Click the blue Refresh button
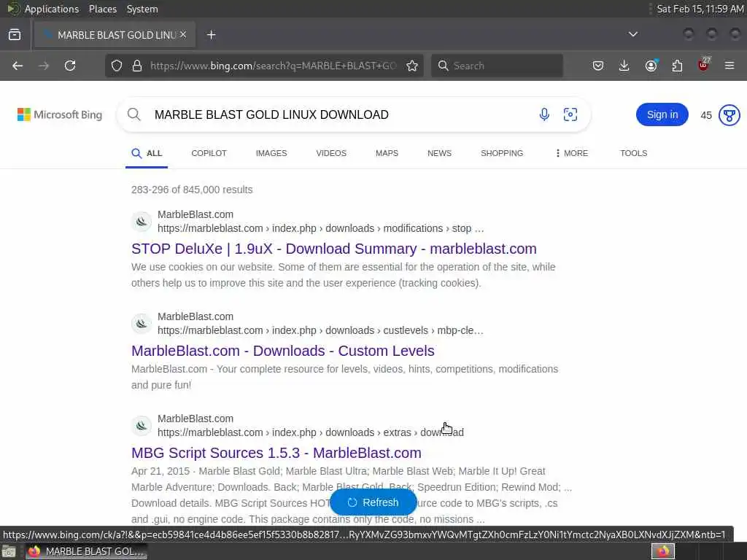 [x=373, y=502]
